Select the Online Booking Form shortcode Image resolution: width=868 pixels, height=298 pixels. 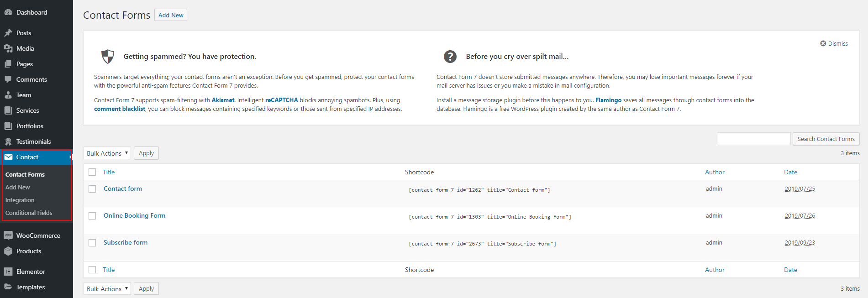point(490,217)
